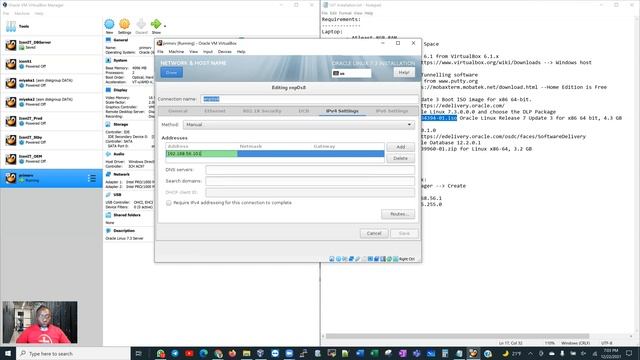Click the General section header icon
The height and width of the screenshot is (360, 640).
tap(108, 40)
